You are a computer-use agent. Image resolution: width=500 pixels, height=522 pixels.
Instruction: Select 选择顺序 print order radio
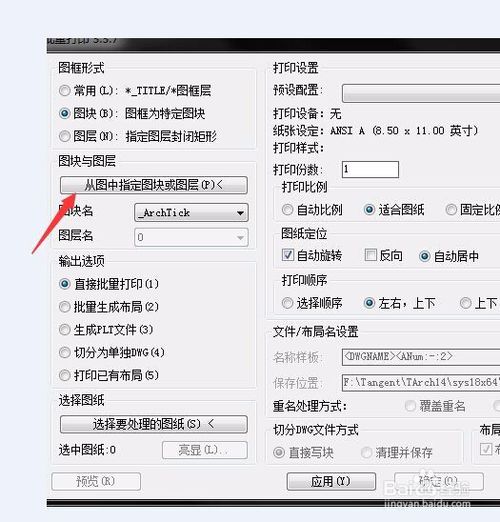click(x=287, y=303)
